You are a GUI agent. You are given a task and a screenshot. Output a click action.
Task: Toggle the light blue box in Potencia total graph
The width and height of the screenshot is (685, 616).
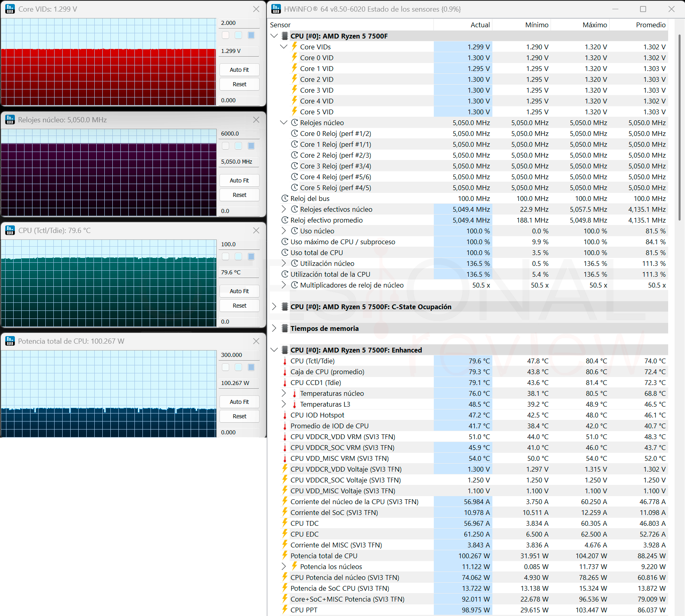[238, 367]
